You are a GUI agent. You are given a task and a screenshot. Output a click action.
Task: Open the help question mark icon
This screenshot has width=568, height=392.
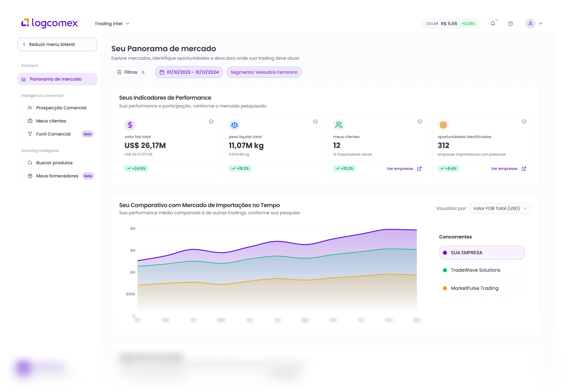pyautogui.click(x=510, y=24)
